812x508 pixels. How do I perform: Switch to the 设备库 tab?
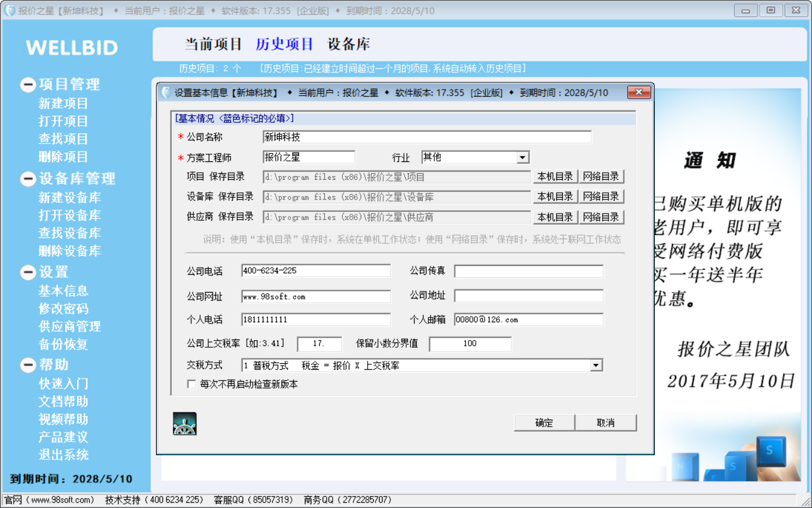click(x=349, y=44)
